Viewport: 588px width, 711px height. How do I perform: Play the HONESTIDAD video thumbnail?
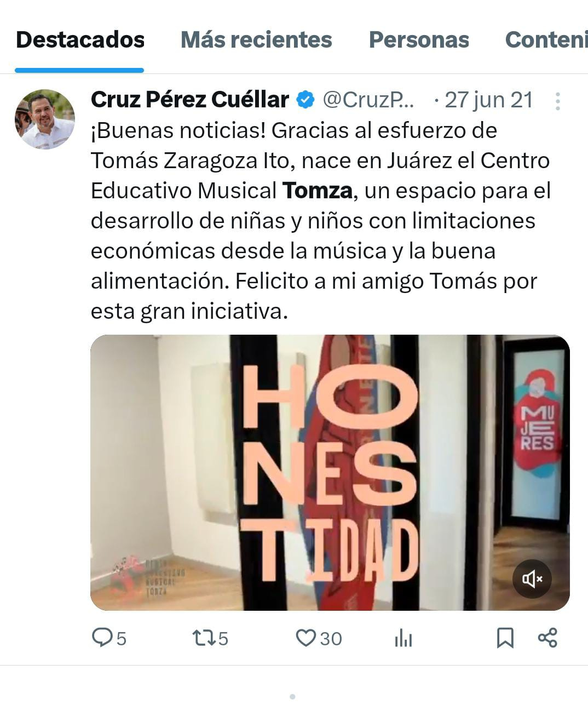tap(330, 472)
